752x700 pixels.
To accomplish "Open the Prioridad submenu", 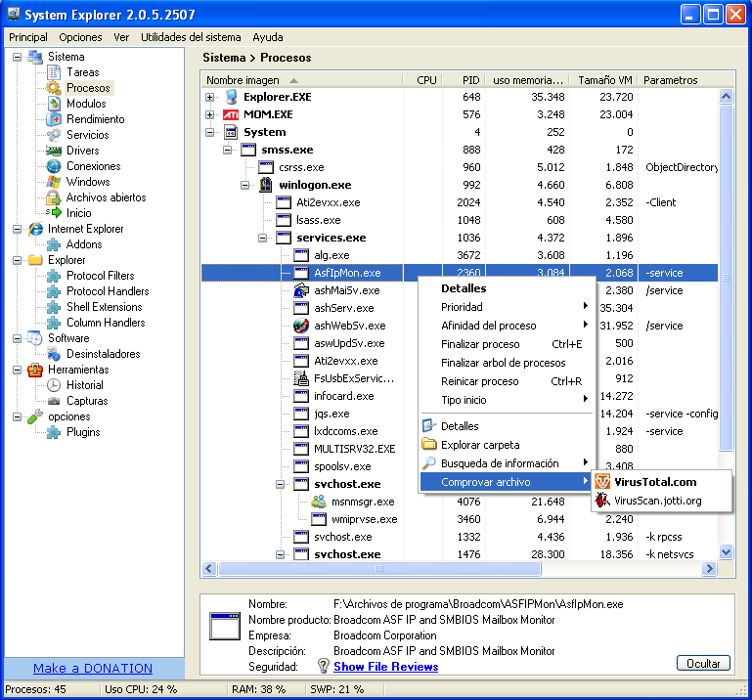I will click(508, 307).
